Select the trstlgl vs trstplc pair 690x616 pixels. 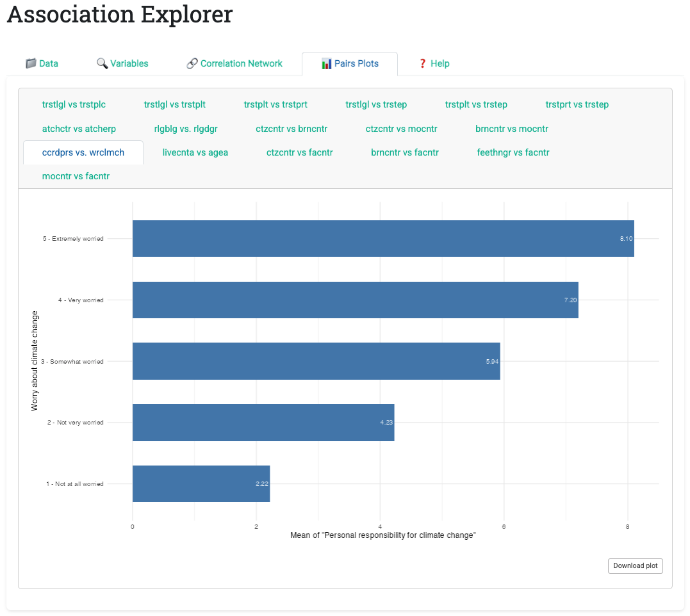point(74,104)
